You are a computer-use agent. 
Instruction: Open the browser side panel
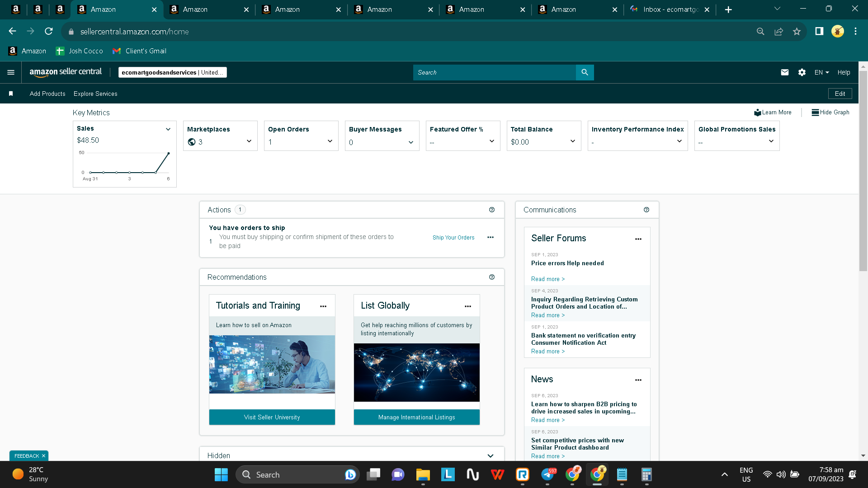(819, 31)
